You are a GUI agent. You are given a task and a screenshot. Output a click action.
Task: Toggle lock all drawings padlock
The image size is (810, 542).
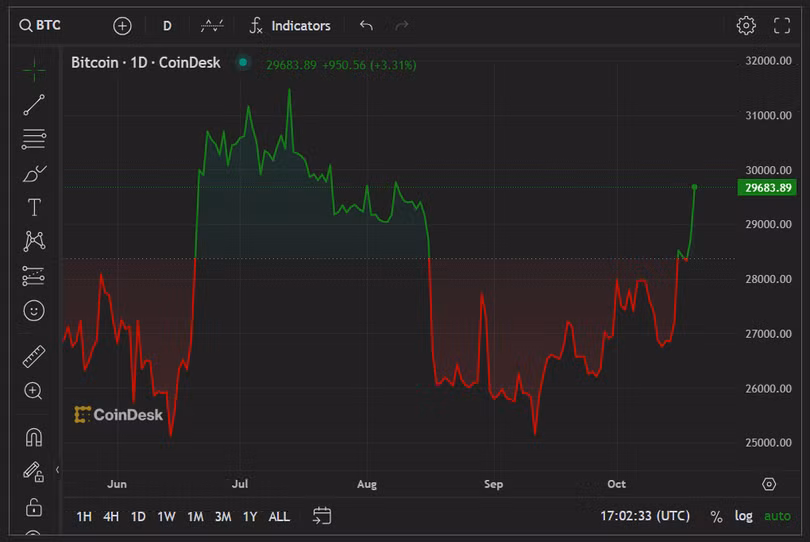34,507
